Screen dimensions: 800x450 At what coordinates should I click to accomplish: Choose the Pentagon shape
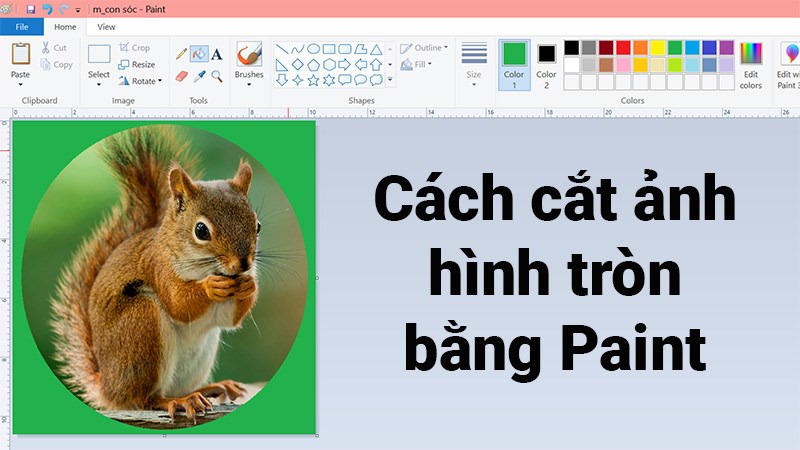click(313, 65)
